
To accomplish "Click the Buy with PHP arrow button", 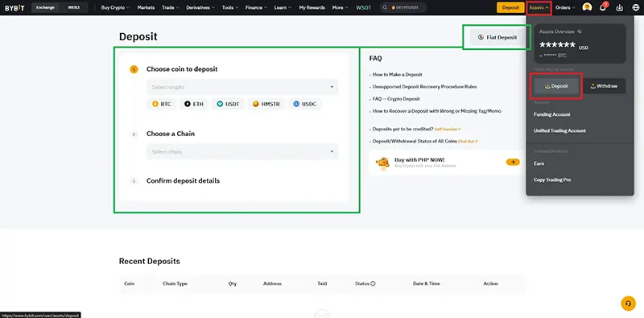I will (513, 163).
